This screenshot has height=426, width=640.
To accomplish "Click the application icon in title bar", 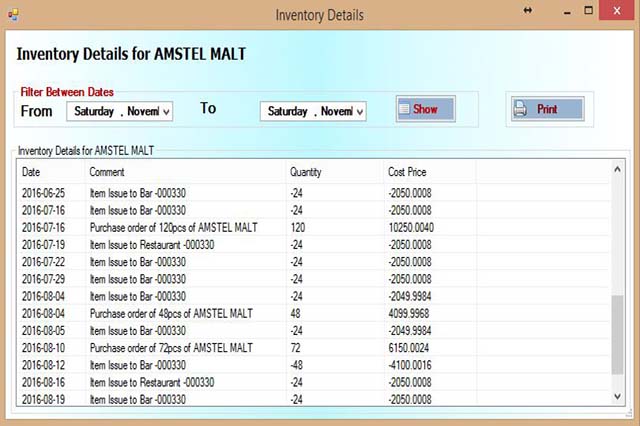I will point(13,15).
